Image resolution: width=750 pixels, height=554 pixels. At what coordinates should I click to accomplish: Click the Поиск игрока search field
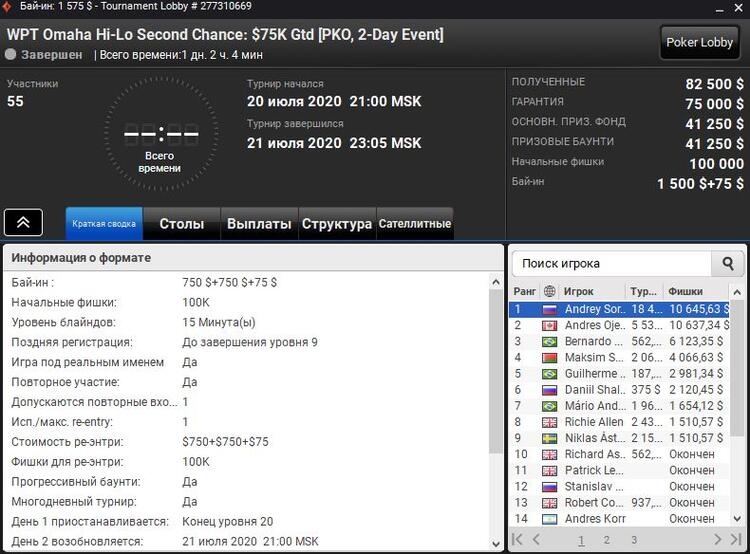(x=612, y=264)
